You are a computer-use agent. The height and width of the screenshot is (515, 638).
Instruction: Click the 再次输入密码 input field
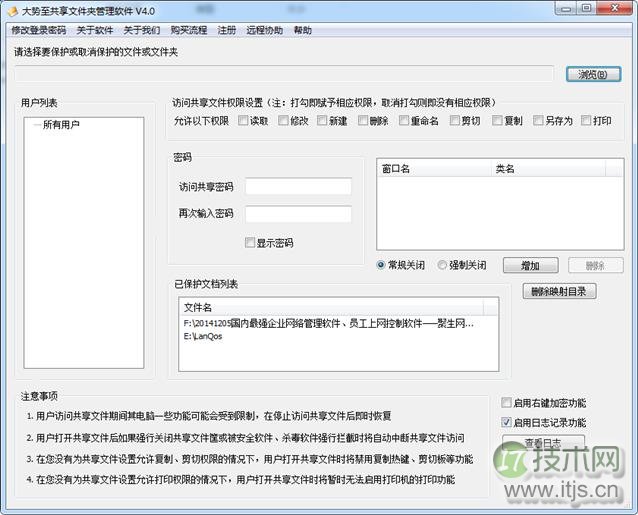(x=298, y=214)
